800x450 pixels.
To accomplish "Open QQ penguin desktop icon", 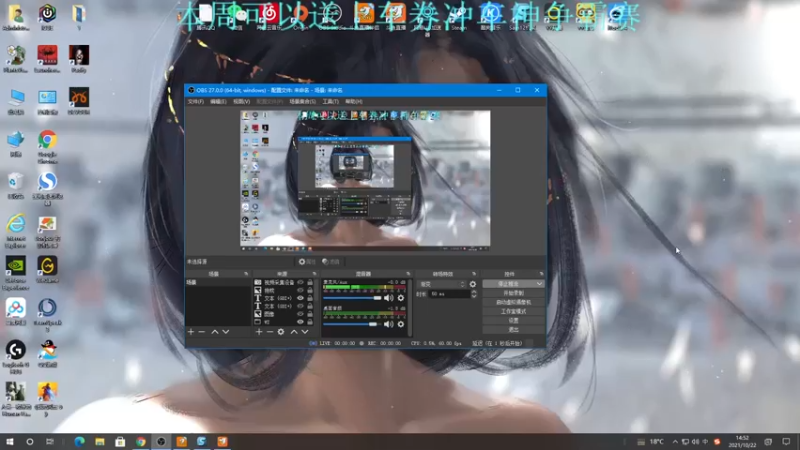I will (x=47, y=354).
